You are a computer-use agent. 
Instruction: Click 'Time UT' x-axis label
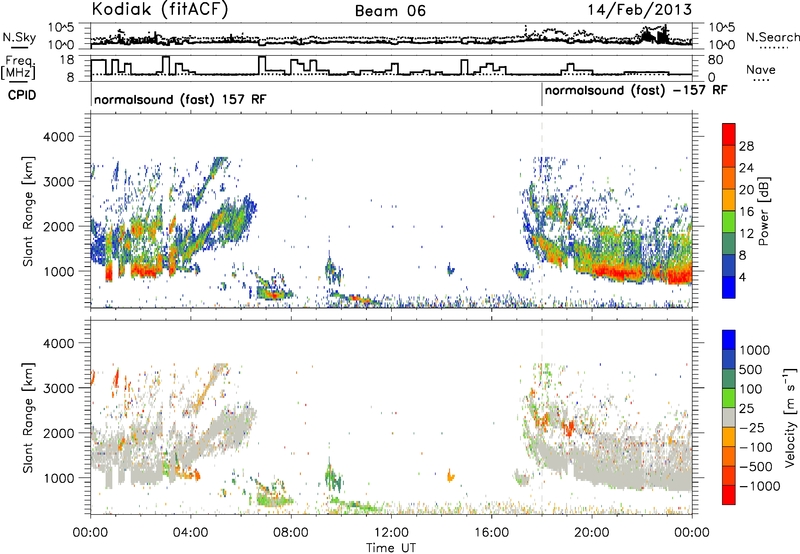391,547
